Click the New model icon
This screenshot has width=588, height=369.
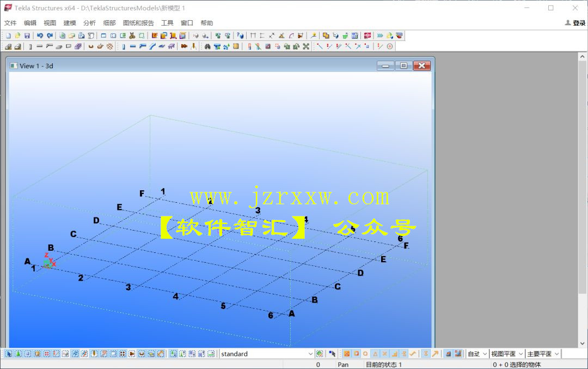pos(8,35)
